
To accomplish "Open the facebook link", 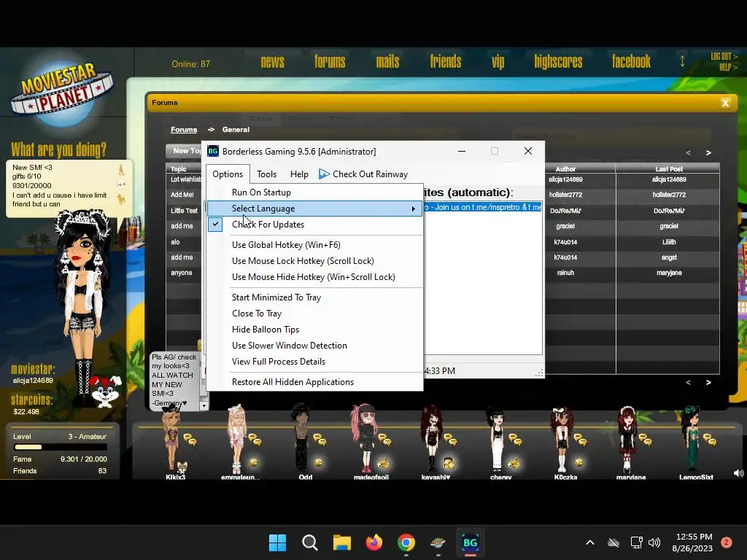I will pos(631,62).
